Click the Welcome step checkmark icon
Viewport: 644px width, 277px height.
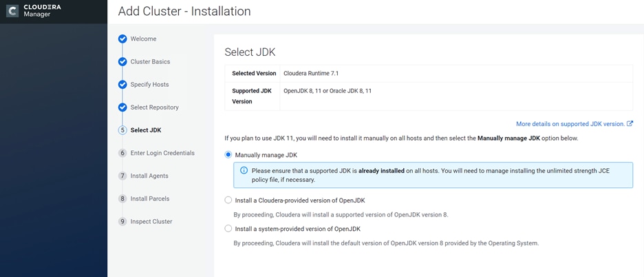pyautogui.click(x=122, y=39)
